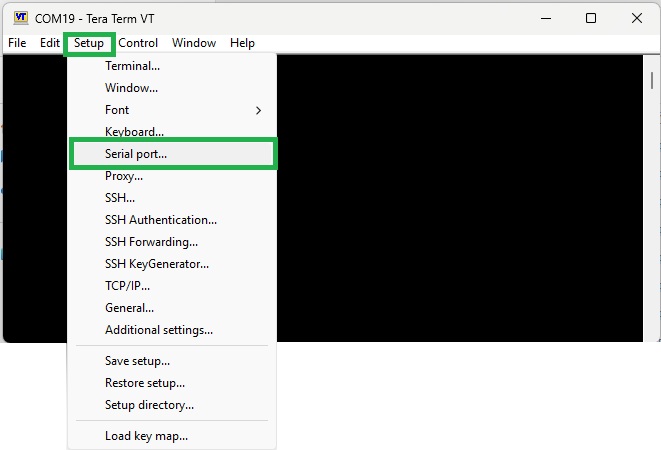Select TCP/IP... menu entry
This screenshot has height=450, width=661.
coord(172,286)
